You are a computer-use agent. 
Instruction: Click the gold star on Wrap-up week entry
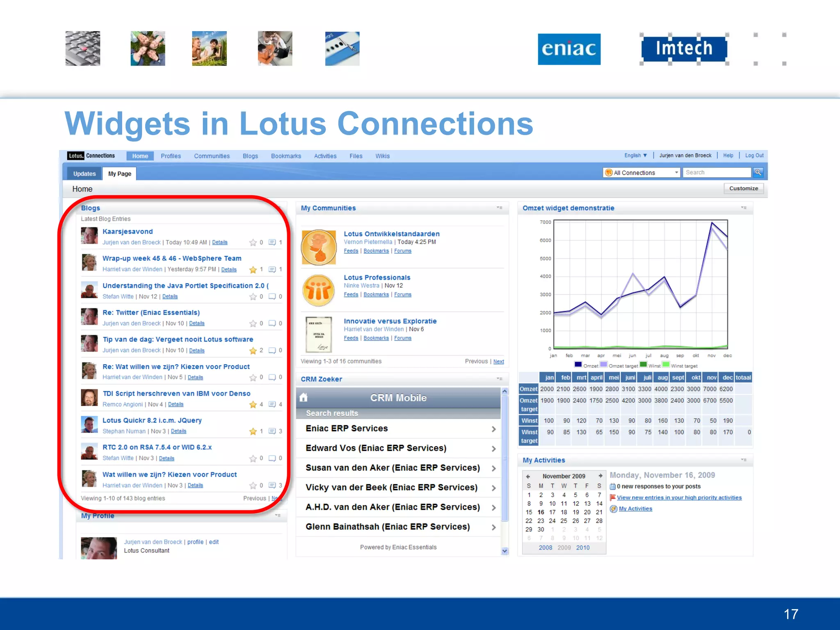(253, 269)
